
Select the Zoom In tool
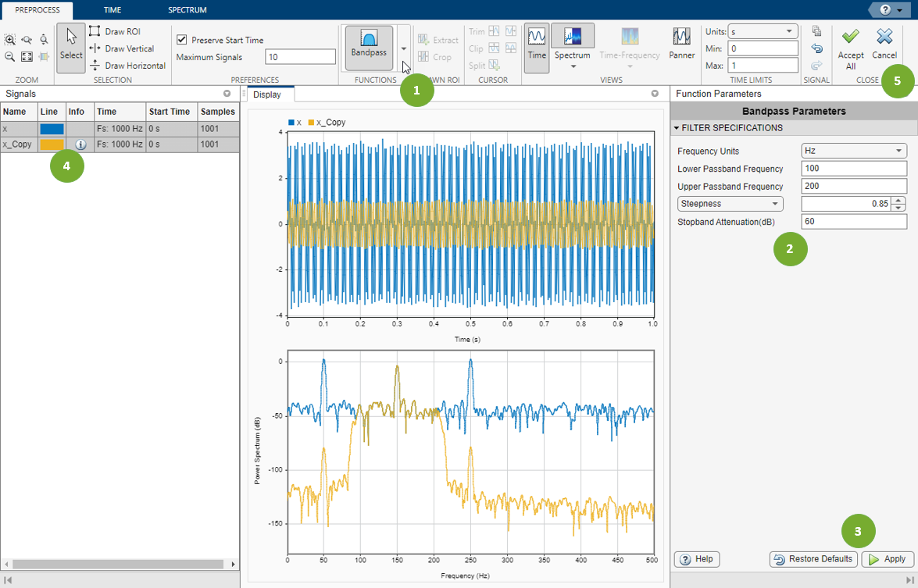[x=10, y=39]
